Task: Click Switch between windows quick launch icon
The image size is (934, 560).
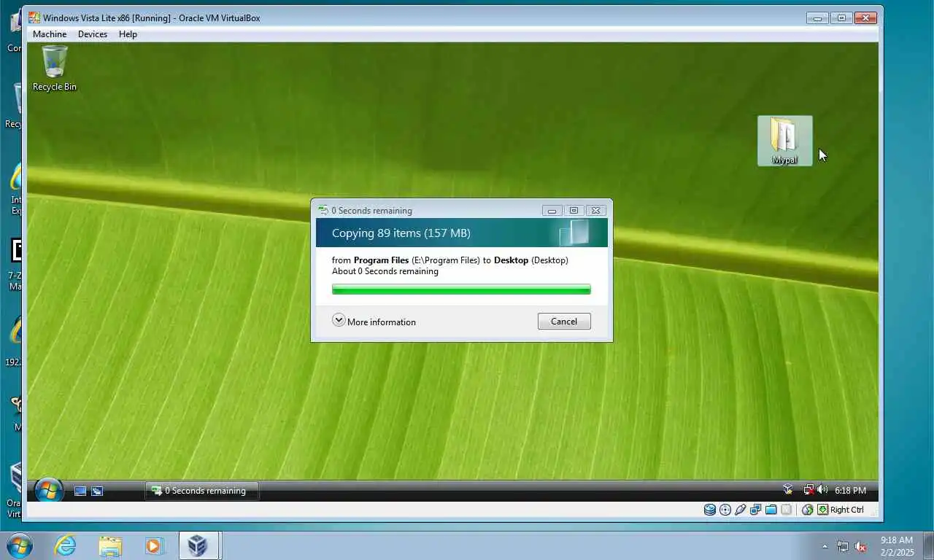Action: 97,491
